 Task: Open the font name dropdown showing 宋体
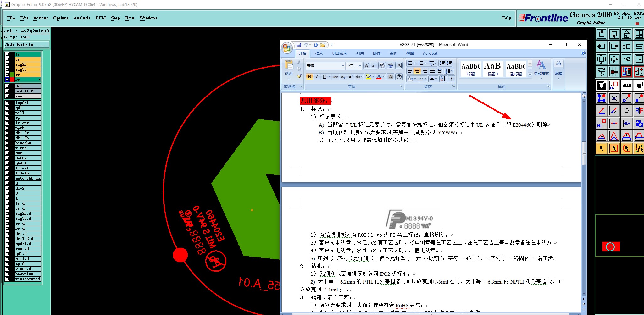pos(343,66)
